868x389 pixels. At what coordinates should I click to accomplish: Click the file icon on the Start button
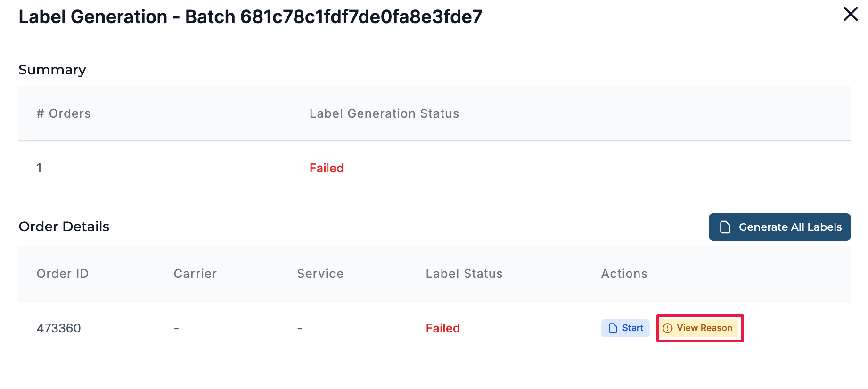point(613,328)
